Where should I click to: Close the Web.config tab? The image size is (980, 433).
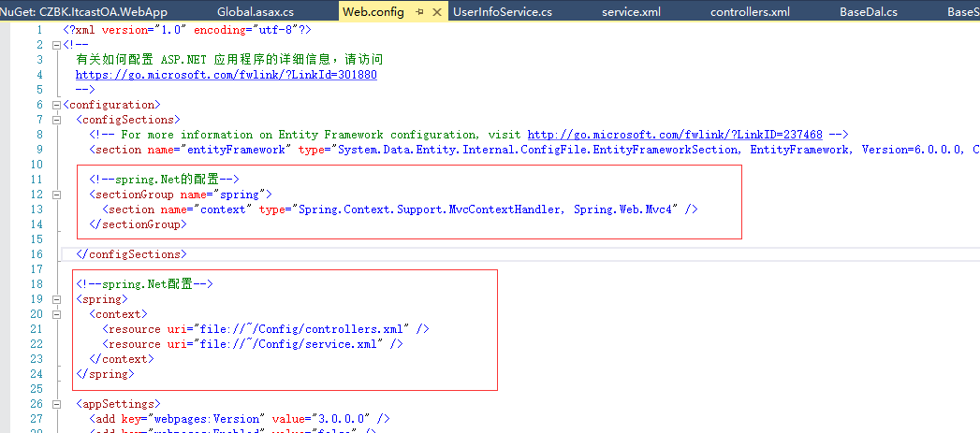click(x=437, y=12)
